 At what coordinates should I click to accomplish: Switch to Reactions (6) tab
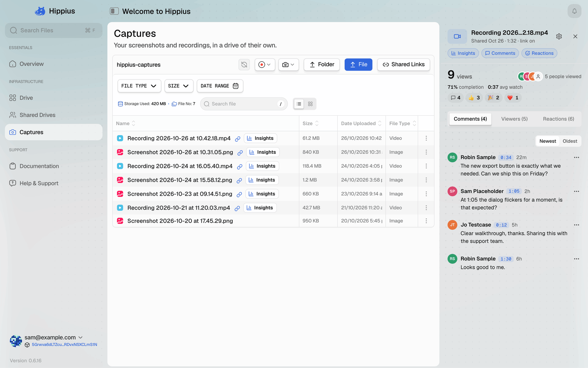click(558, 119)
